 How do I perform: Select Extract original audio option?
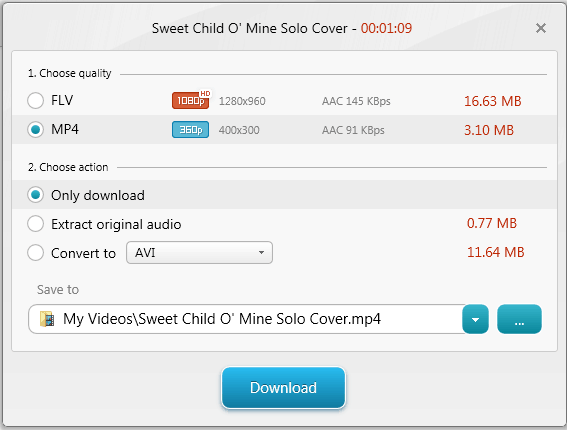[35, 224]
